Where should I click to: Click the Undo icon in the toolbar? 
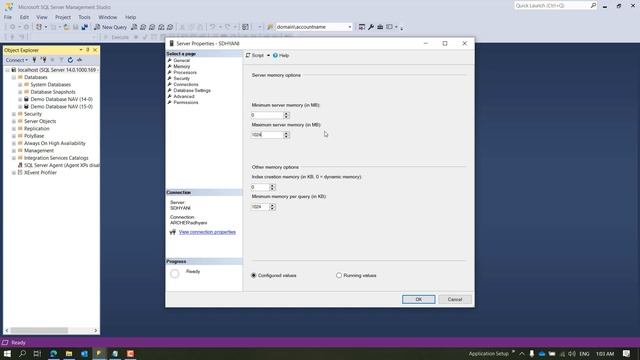coord(212,27)
